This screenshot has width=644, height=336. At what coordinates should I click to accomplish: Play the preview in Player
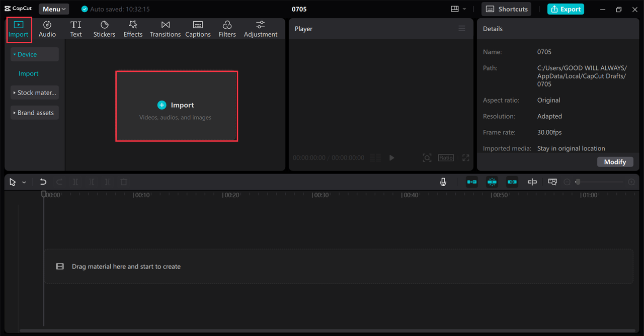tap(392, 157)
